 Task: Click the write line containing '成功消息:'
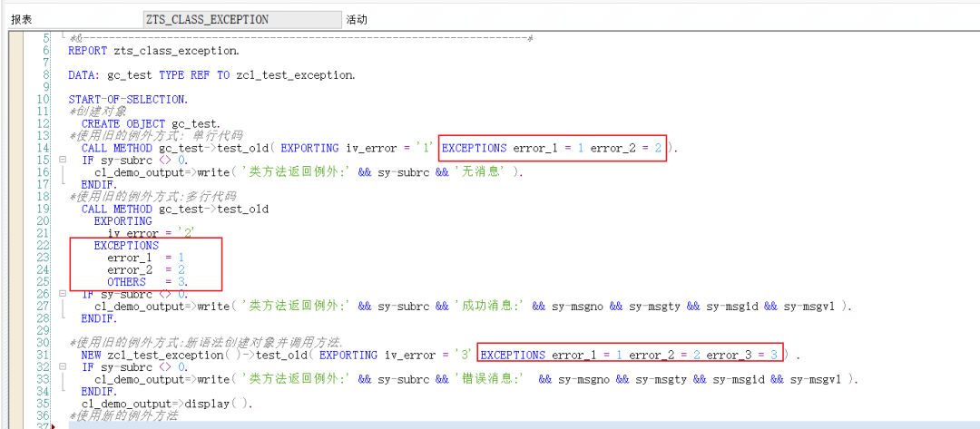point(474,306)
